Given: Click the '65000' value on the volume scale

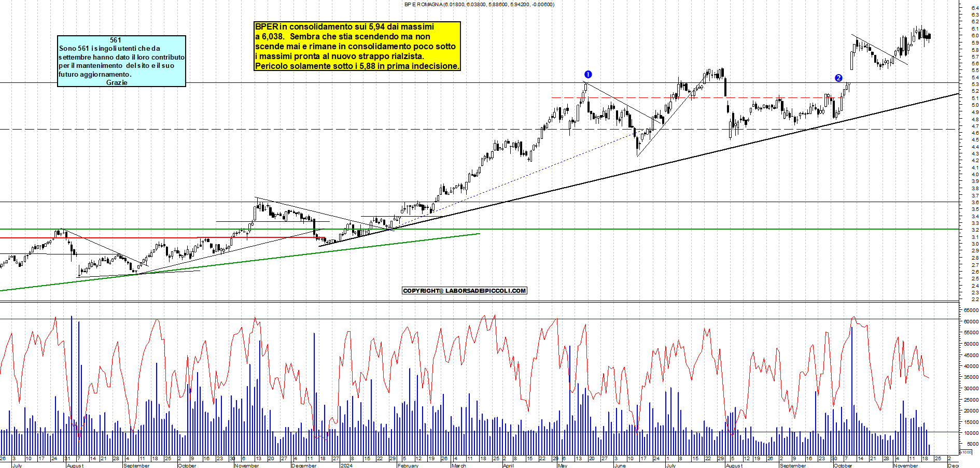Looking at the screenshot, I should click(971, 310).
